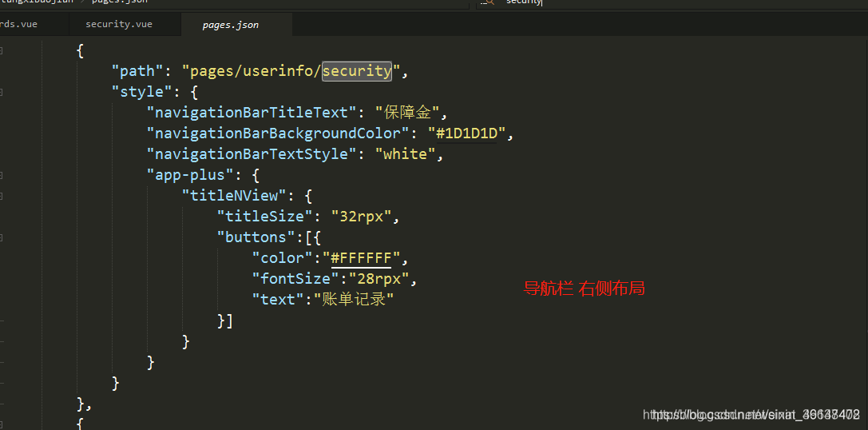This screenshot has height=430, width=868.
Task: Click the #1D1D1D color value
Action: 466,133
